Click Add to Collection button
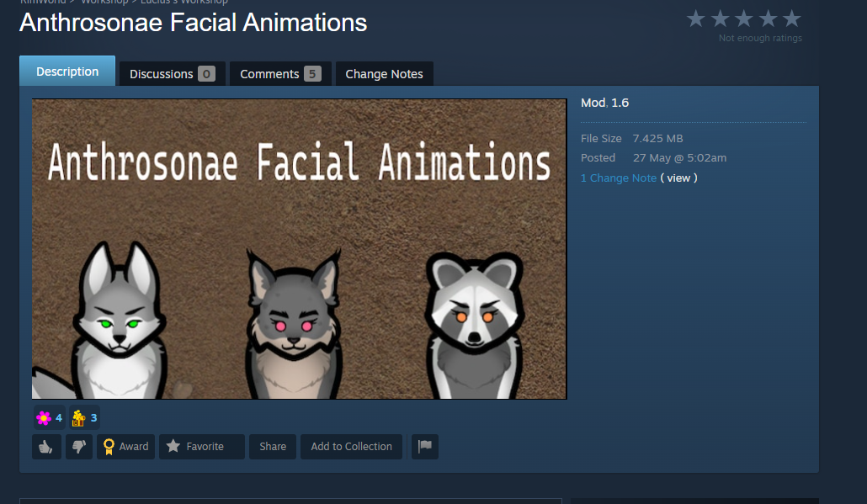Screen dimensions: 867x504 click(x=351, y=447)
